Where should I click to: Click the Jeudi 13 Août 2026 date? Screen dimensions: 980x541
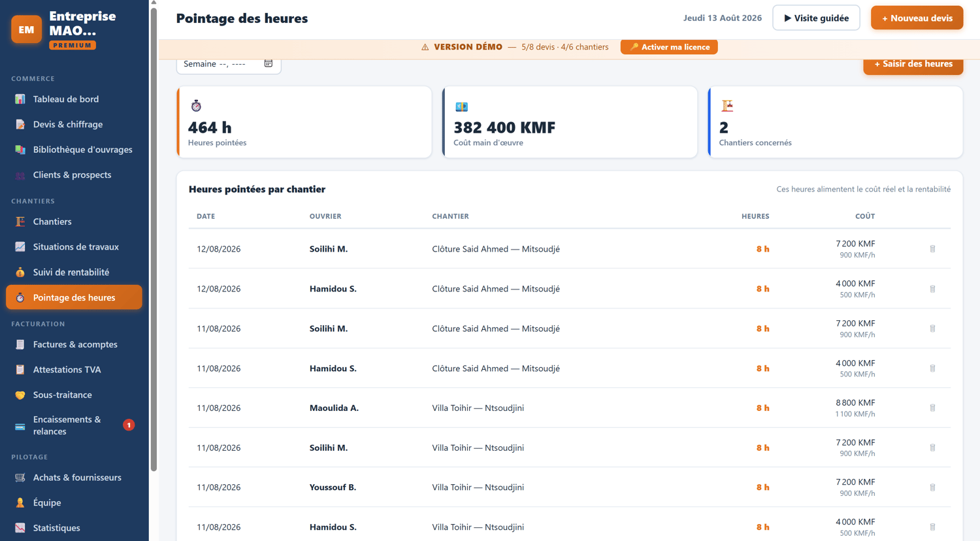point(723,18)
